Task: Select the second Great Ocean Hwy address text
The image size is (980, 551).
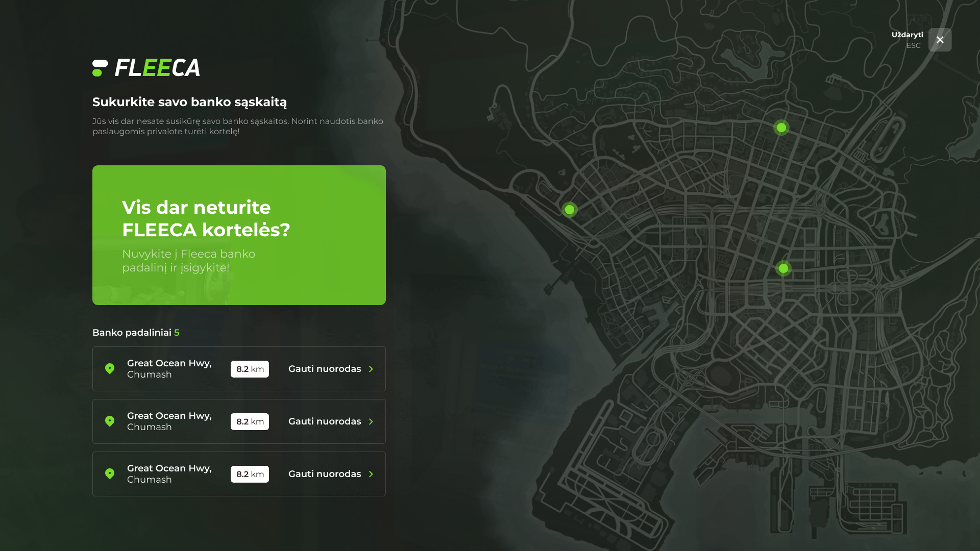Action: [x=169, y=421]
